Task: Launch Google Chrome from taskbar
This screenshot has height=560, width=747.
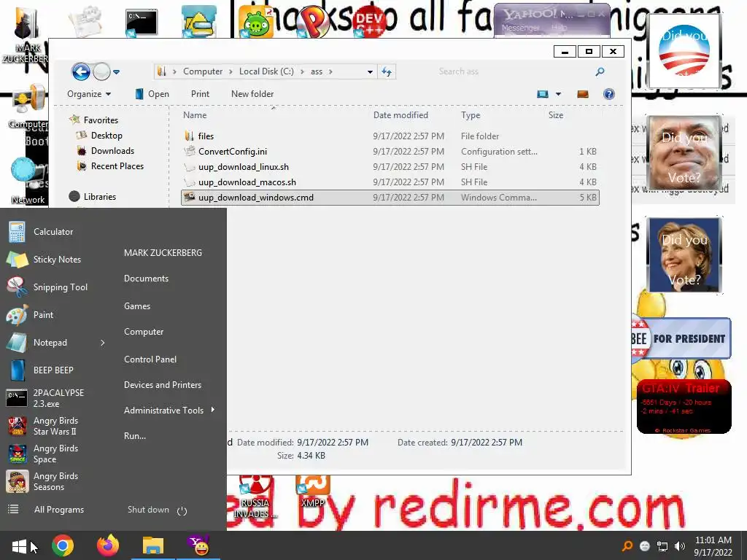Action: (x=63, y=545)
